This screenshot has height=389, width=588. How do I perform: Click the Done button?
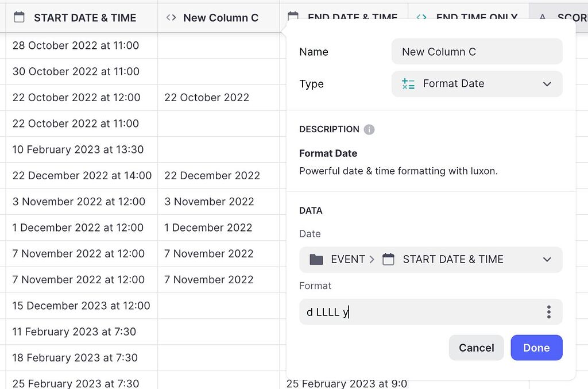pyautogui.click(x=536, y=348)
